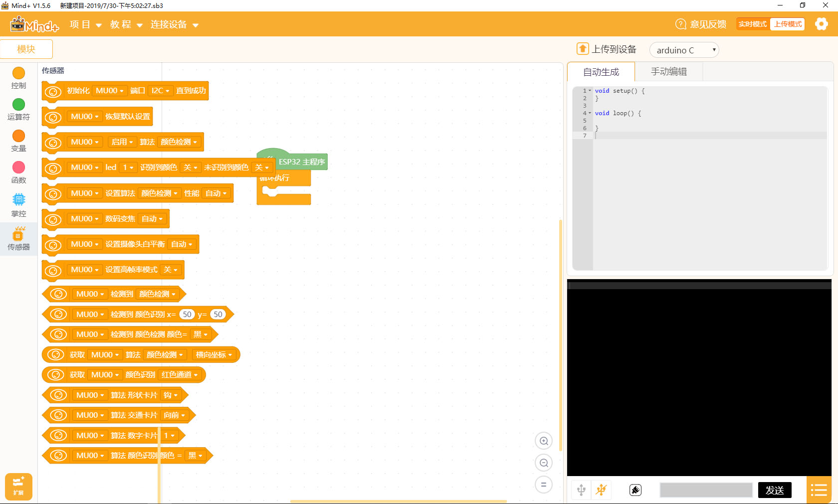The width and height of the screenshot is (838, 504).
Task: Open 启用 dropdown on algorithm block
Action: pos(122,142)
